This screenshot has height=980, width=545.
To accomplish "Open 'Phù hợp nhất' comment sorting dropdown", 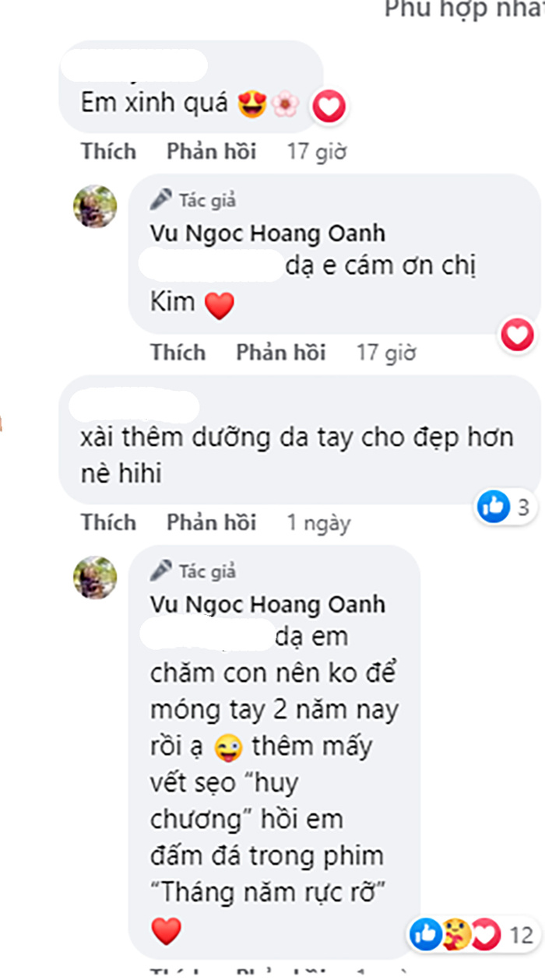I will coord(465,9).
